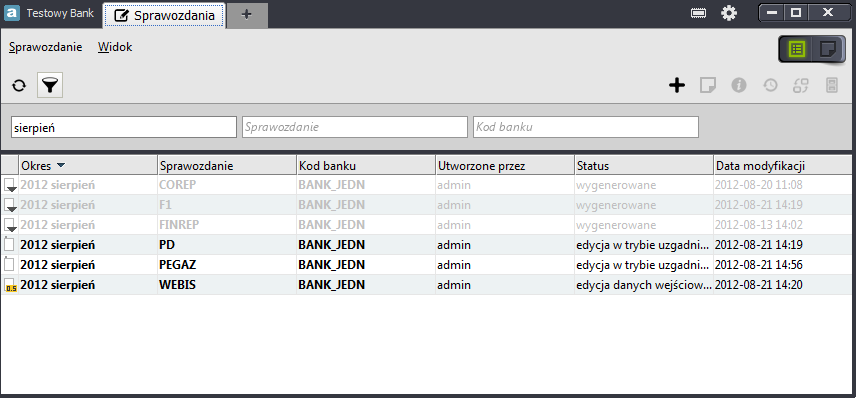Maximize the application window

796,13
